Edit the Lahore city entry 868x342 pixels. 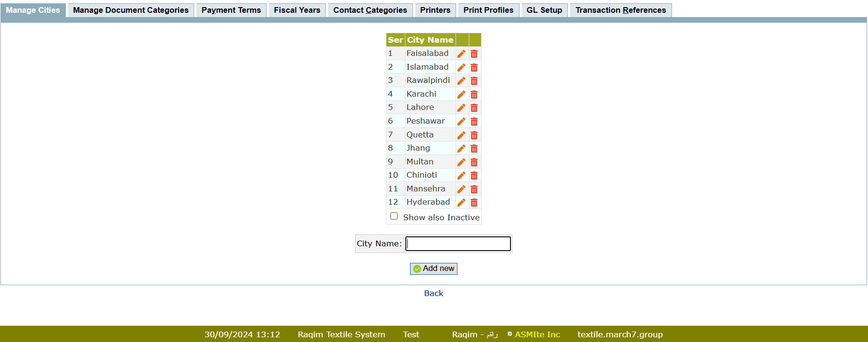pos(461,108)
